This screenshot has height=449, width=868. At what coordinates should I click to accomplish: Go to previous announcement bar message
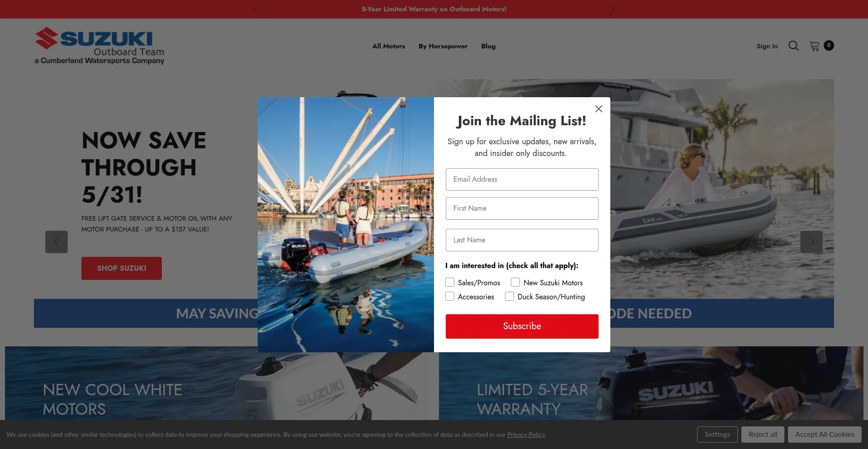[255, 9]
